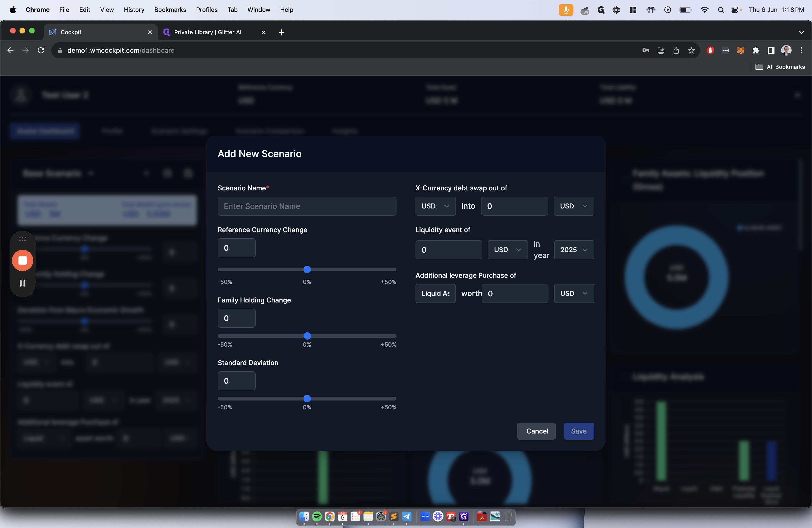Click the microphone icon in the menu bar

566,10
